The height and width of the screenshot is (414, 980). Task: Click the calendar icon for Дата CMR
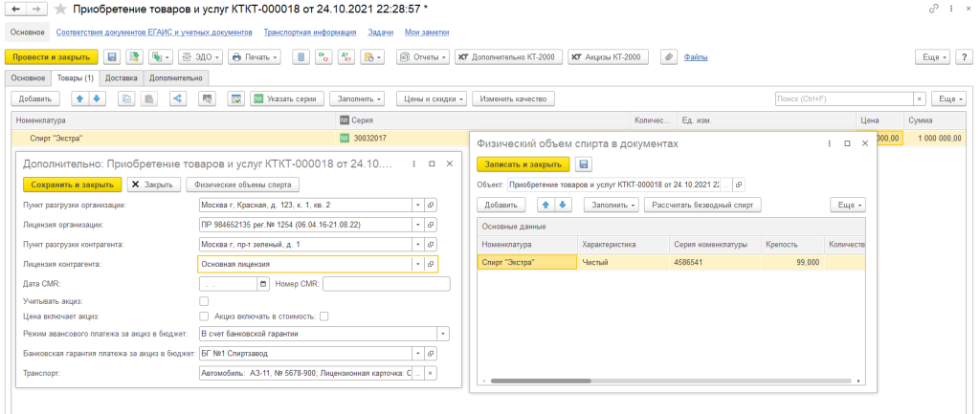(263, 284)
